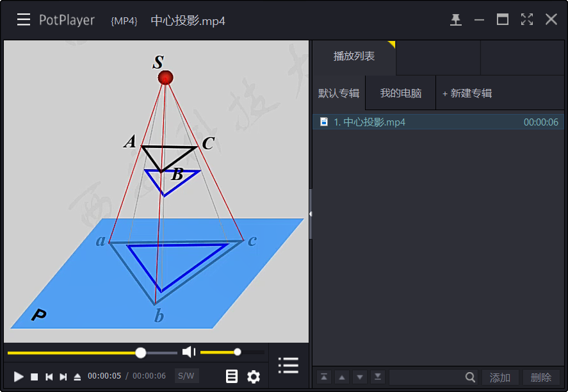Stop the video playback

click(x=35, y=377)
